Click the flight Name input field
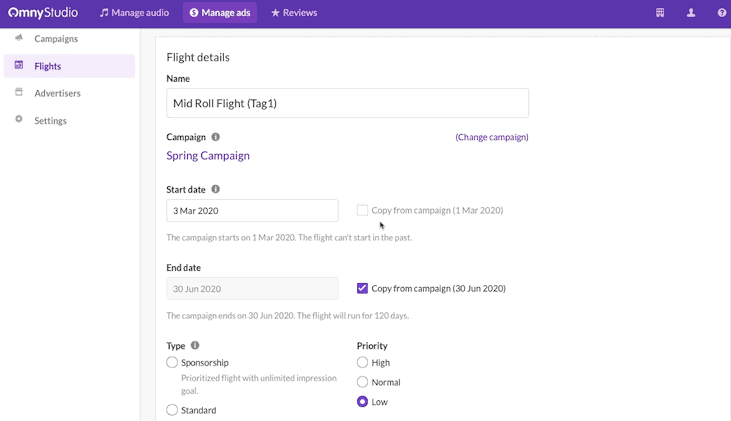 pos(347,103)
